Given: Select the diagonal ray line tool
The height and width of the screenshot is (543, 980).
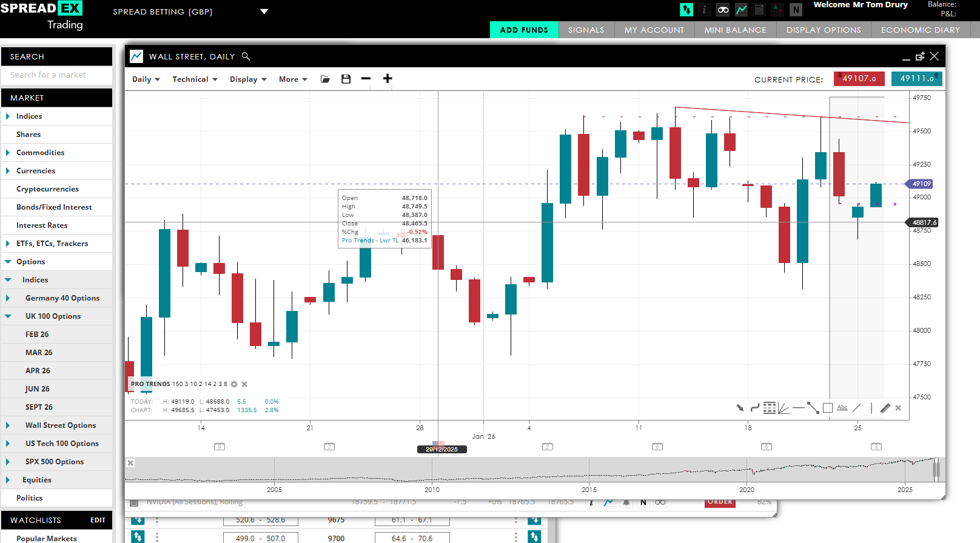Looking at the screenshot, I should pos(857,408).
